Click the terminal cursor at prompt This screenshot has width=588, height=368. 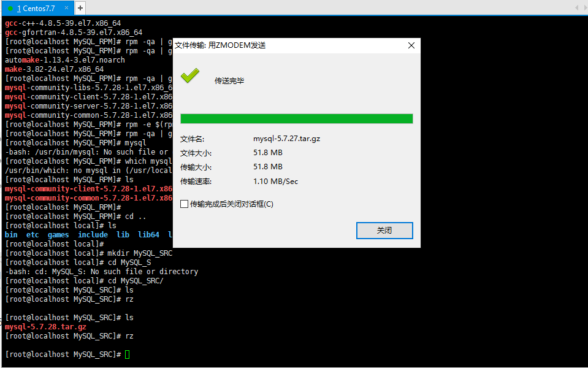(x=127, y=355)
